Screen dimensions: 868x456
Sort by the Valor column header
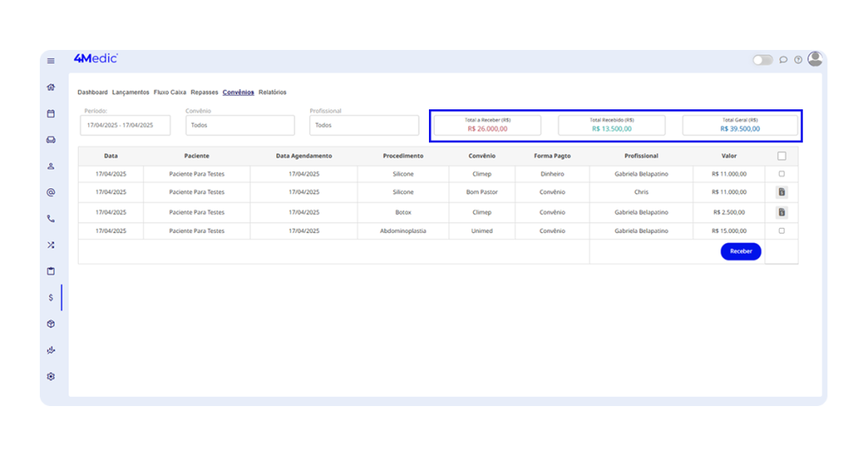729,156
